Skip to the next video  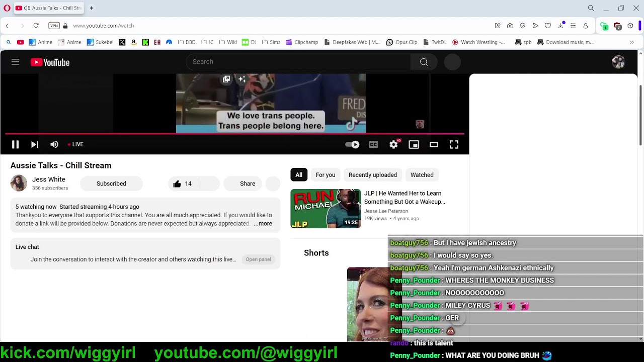(34, 145)
